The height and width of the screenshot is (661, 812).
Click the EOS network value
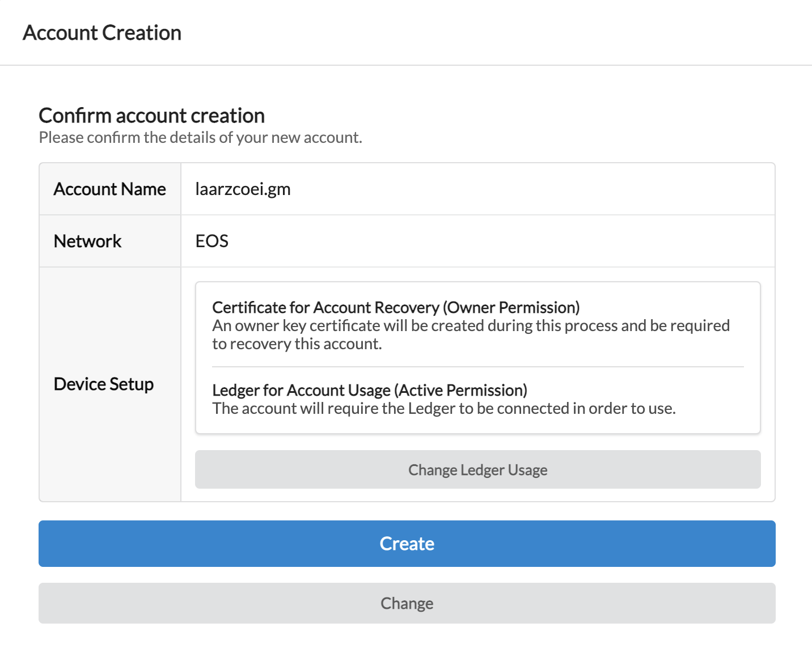point(212,241)
